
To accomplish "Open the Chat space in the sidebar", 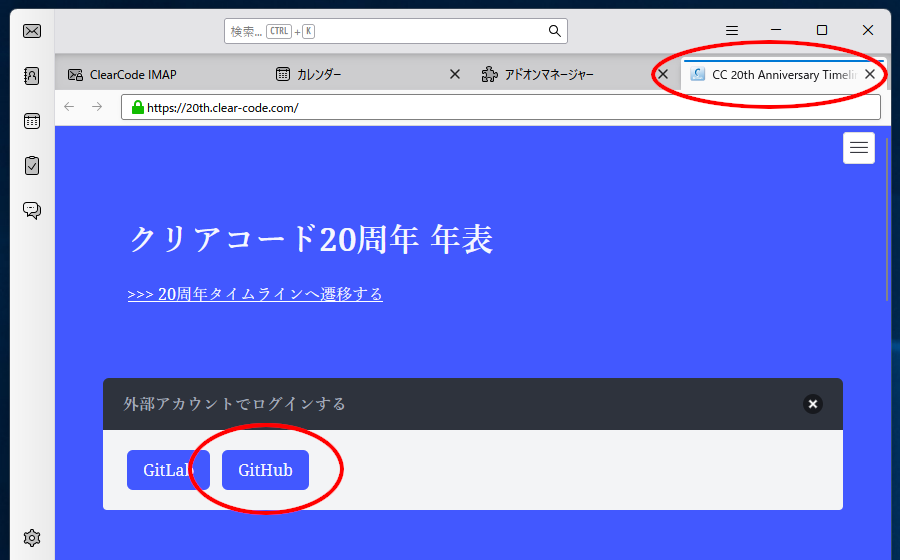I will (x=32, y=211).
